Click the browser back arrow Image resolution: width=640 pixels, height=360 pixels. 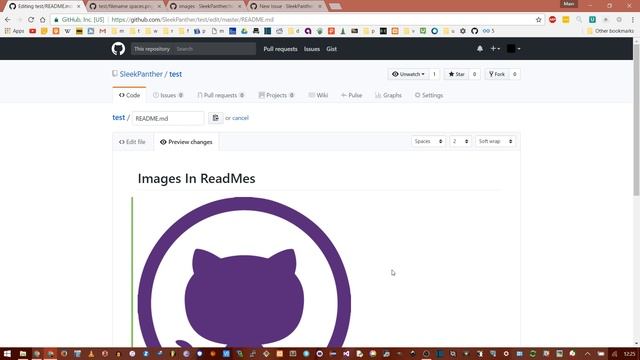tap(8, 19)
